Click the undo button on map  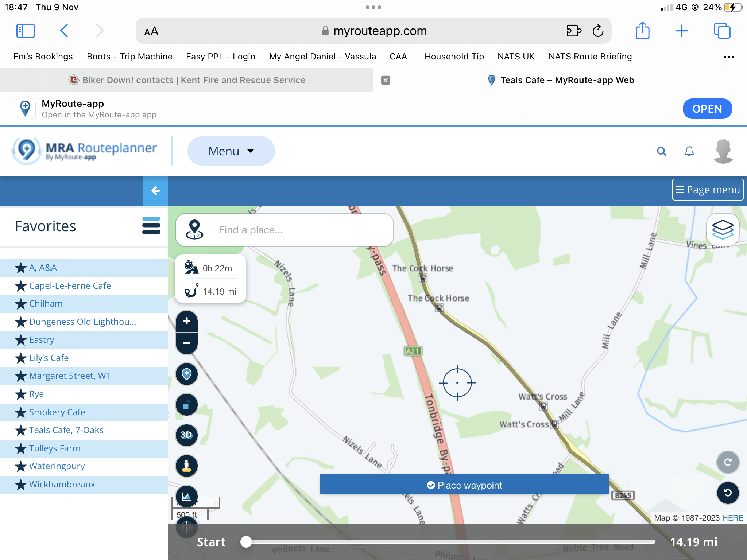[x=728, y=493]
